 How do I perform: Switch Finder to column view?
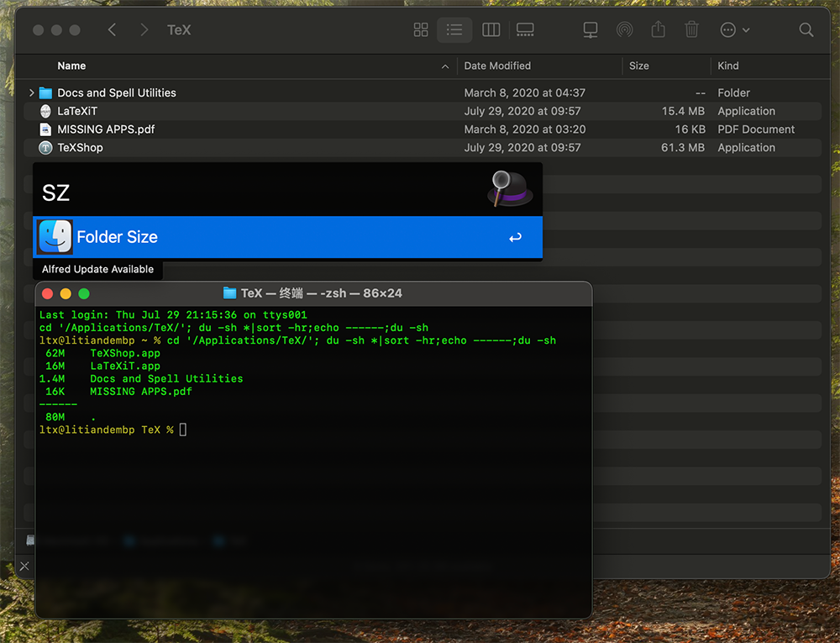(x=491, y=30)
